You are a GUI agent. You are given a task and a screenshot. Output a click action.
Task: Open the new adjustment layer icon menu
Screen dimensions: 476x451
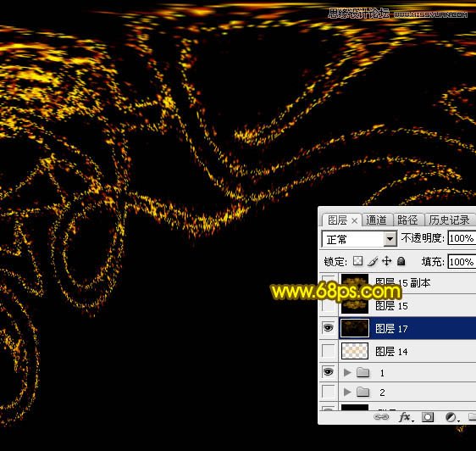point(451,417)
